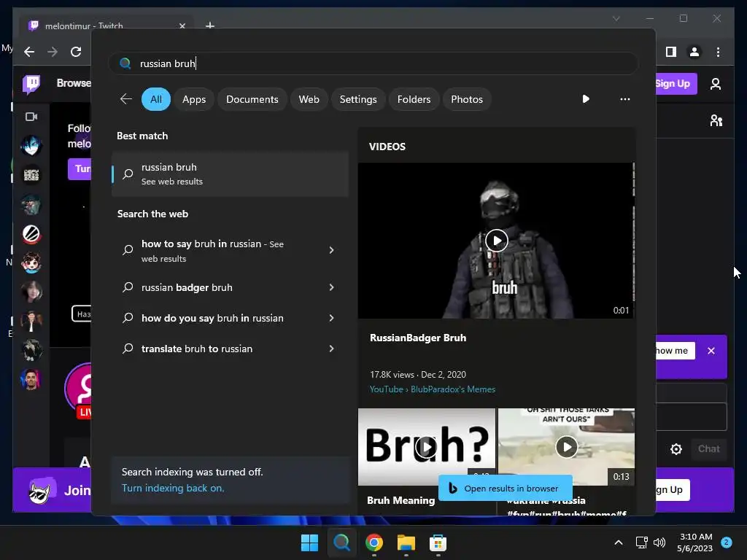This screenshot has width=747, height=560.
Task: Play the 'Bruh Meaning' video thumbnail
Action: tap(426, 447)
